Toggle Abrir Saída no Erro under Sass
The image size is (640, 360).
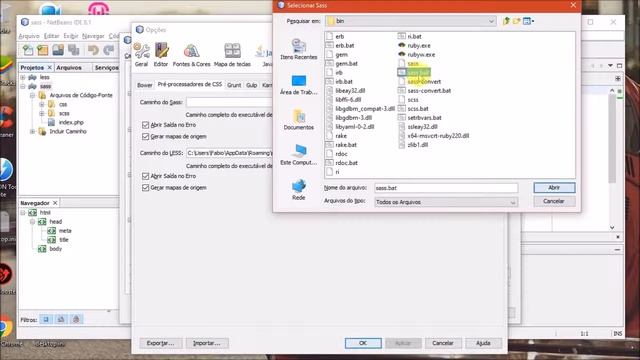point(146,125)
